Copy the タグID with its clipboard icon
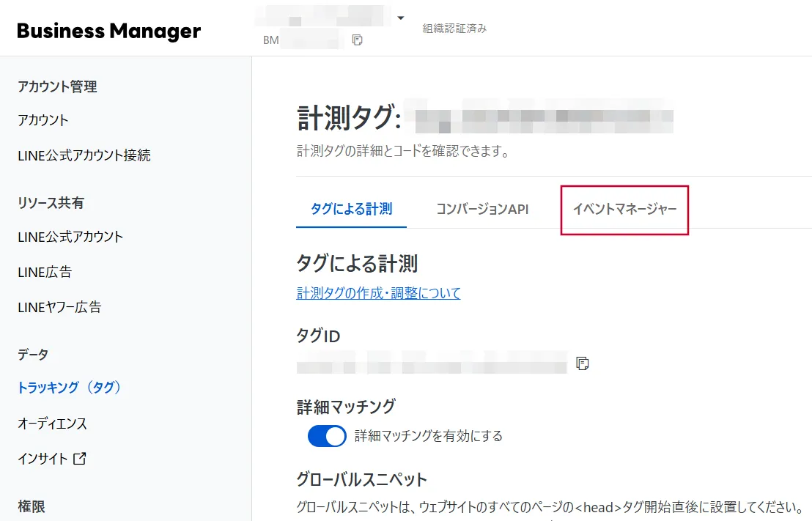The height and width of the screenshot is (521, 812). tap(582, 363)
